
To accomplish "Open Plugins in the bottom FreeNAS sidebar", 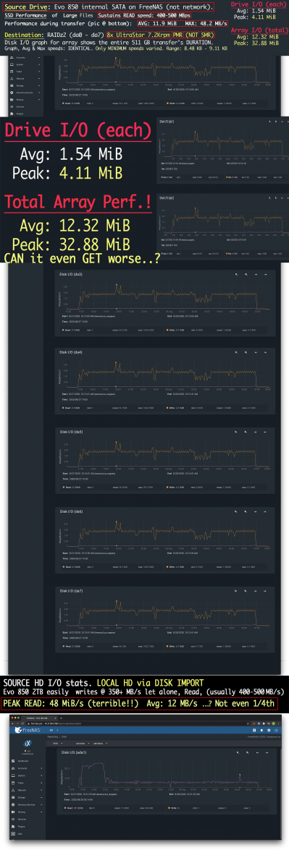I will coord(21,826).
